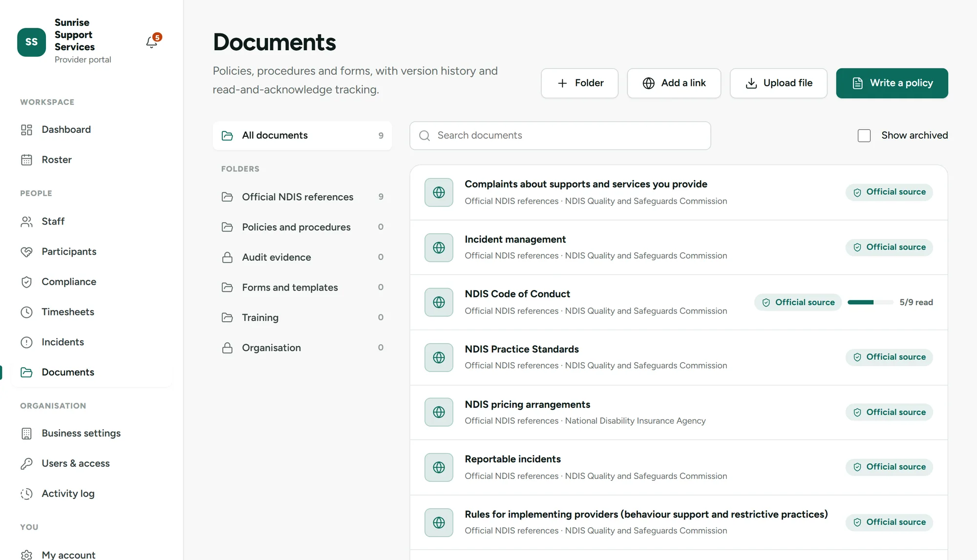Start writing a policy
977x560 pixels.
coord(892,83)
